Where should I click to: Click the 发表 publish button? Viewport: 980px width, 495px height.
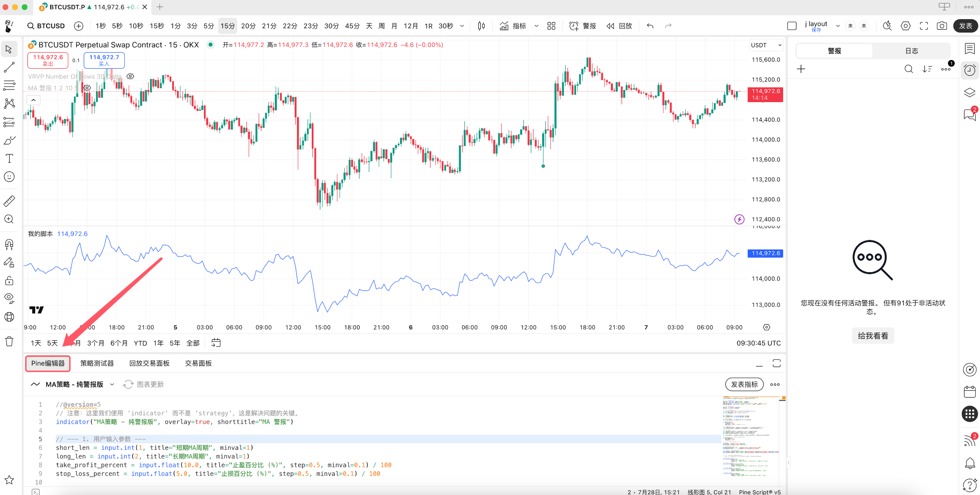pos(966,26)
